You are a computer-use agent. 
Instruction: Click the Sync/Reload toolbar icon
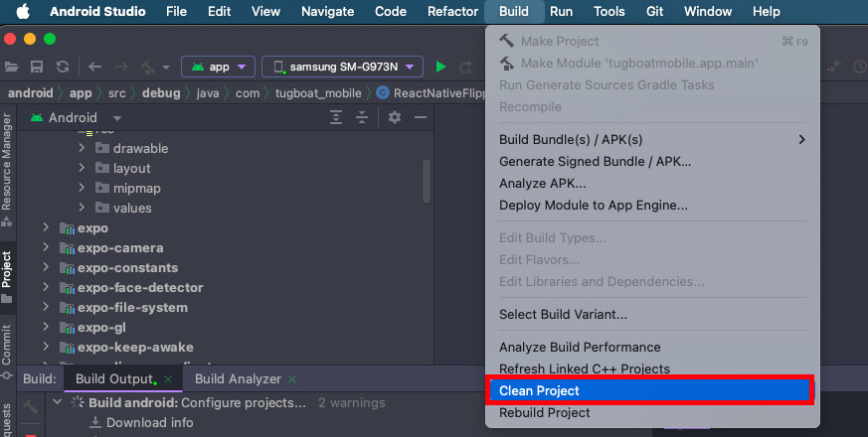coord(63,67)
